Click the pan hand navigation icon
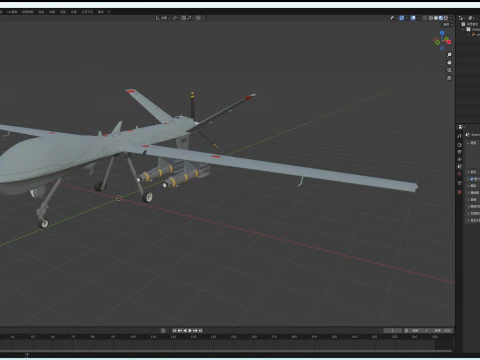The width and height of the screenshot is (480, 360). pos(449,62)
